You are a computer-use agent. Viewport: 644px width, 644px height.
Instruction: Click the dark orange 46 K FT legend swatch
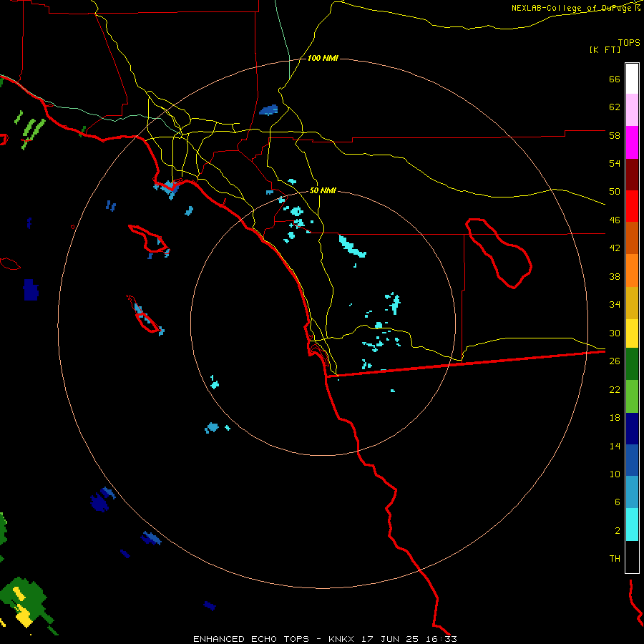[632, 238]
